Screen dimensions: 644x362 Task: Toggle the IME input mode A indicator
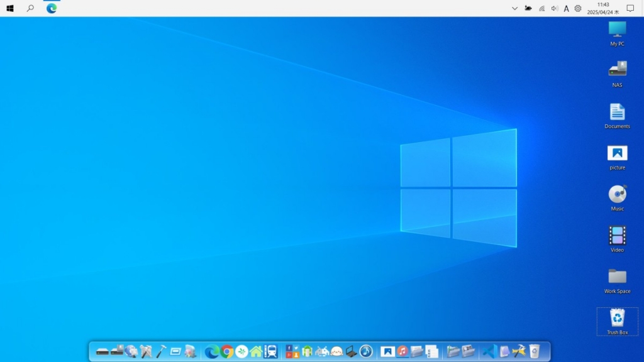pos(566,9)
